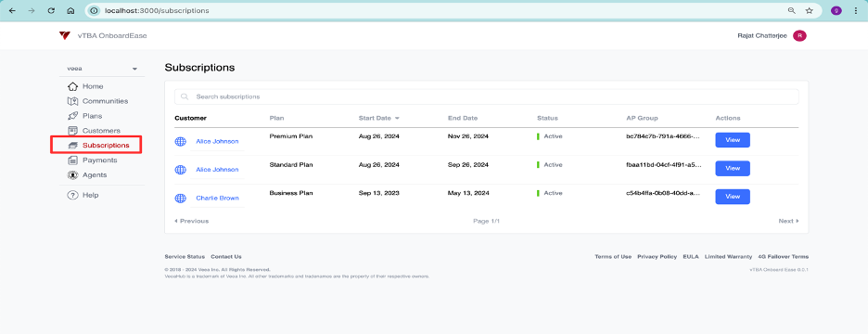The image size is (868, 334).
Task: Click the browser home icon
Action: [70, 10]
